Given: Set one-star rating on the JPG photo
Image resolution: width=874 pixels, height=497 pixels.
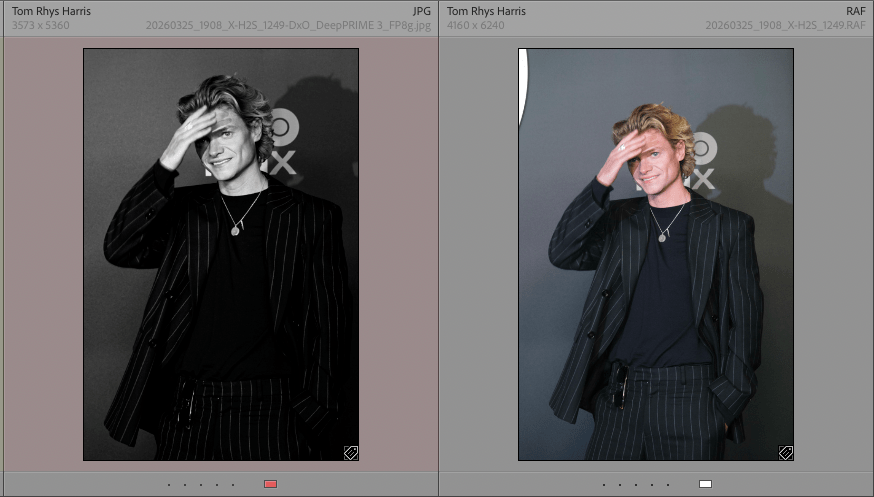Looking at the screenshot, I should [169, 485].
